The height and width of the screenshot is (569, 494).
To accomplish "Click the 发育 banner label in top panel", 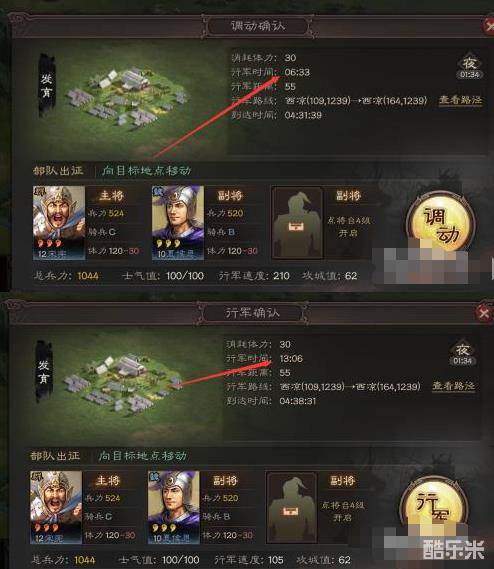I will point(46,86).
